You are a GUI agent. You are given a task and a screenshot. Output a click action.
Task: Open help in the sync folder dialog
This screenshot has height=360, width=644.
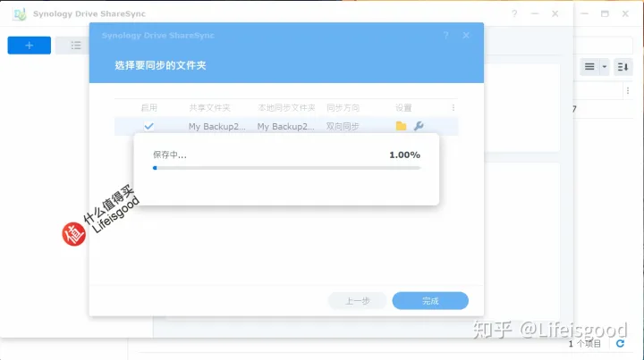click(445, 36)
